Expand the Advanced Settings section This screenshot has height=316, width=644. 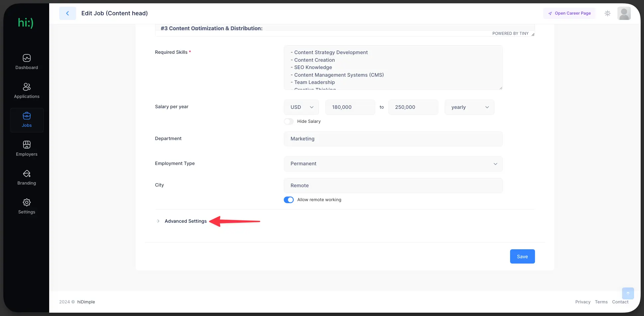point(185,221)
